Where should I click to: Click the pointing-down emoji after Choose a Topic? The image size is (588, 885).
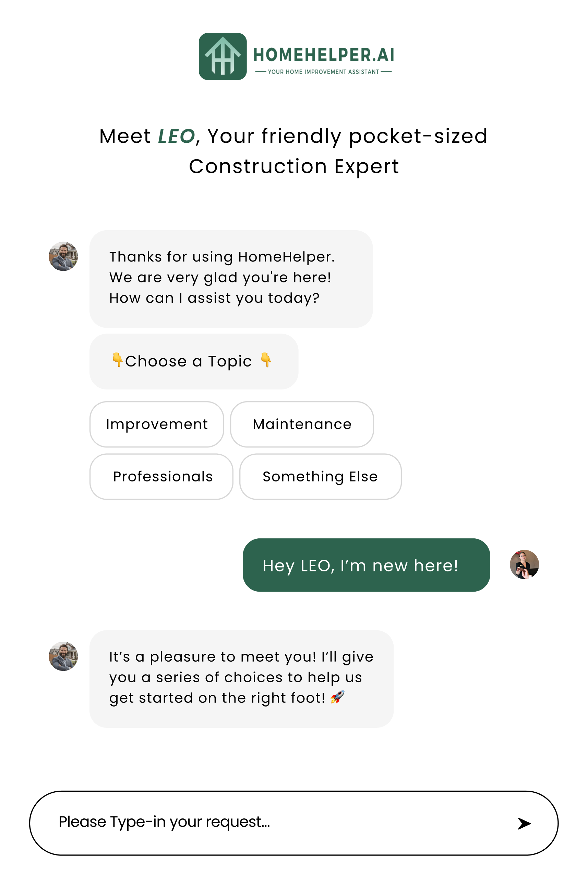[266, 360]
